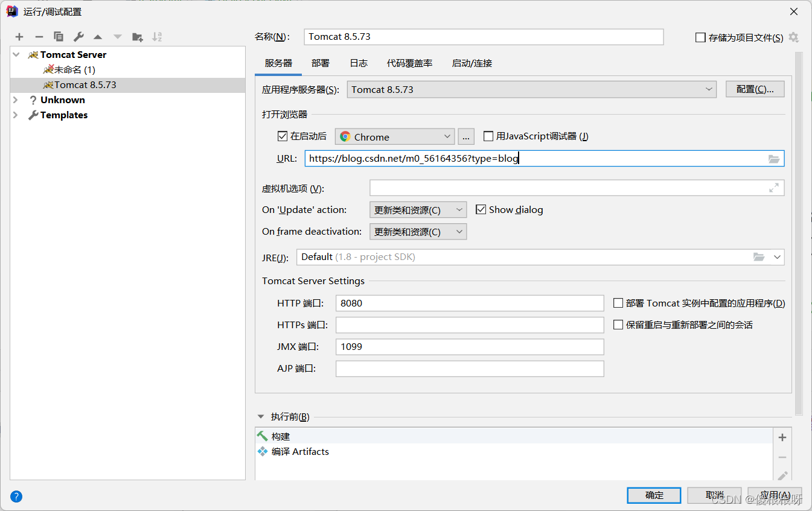Click the 名称 name input field

[x=484, y=37]
